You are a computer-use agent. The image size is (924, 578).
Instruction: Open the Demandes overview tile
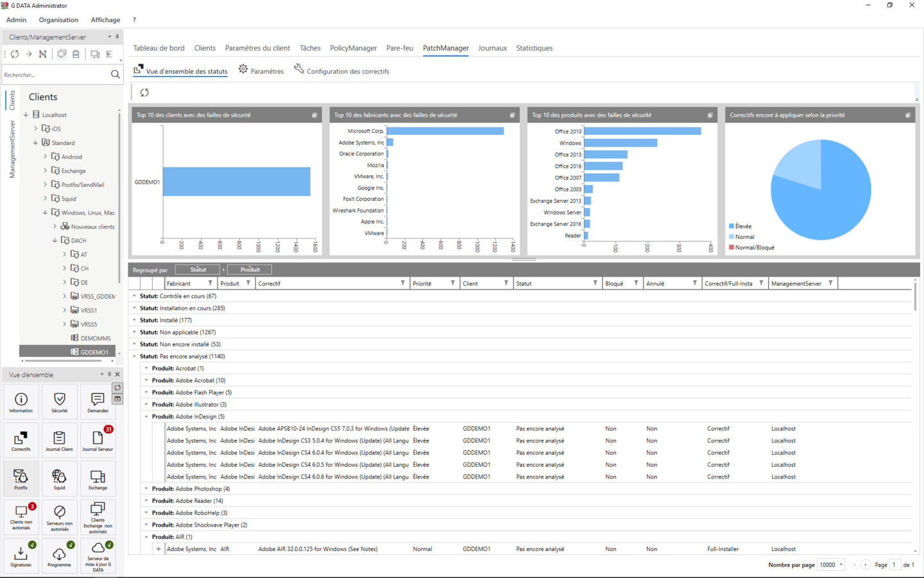[x=98, y=402]
